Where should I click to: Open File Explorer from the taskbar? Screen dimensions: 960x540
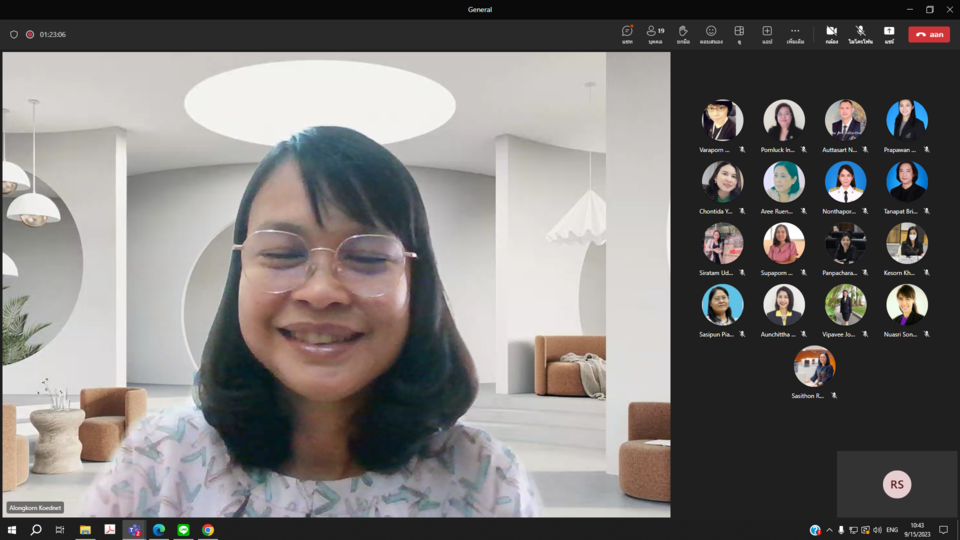(85, 530)
